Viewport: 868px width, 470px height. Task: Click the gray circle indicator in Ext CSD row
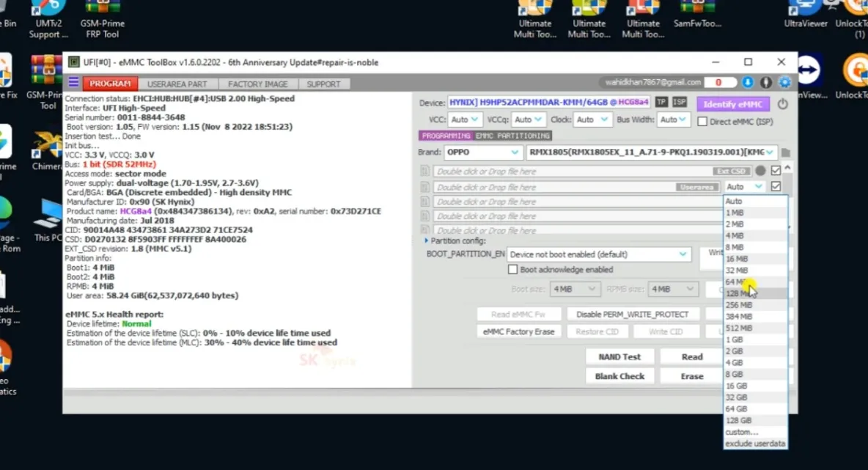tap(761, 171)
